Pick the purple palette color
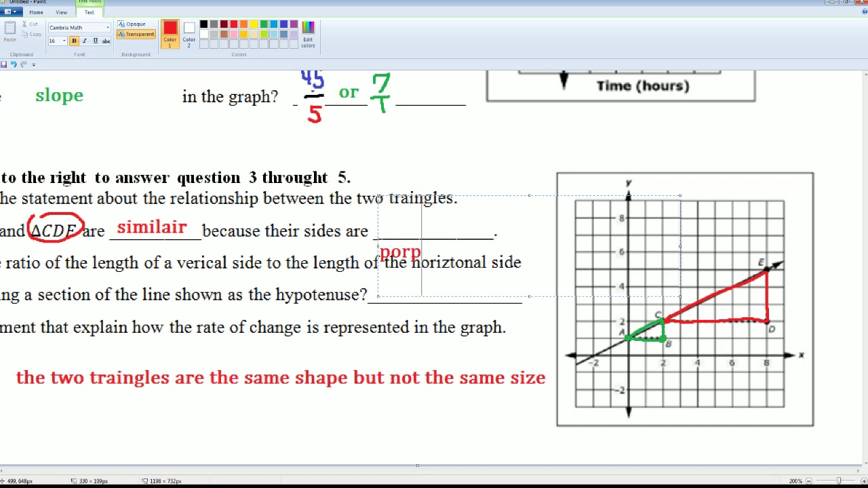Viewport: 868px width, 488px height. (294, 24)
